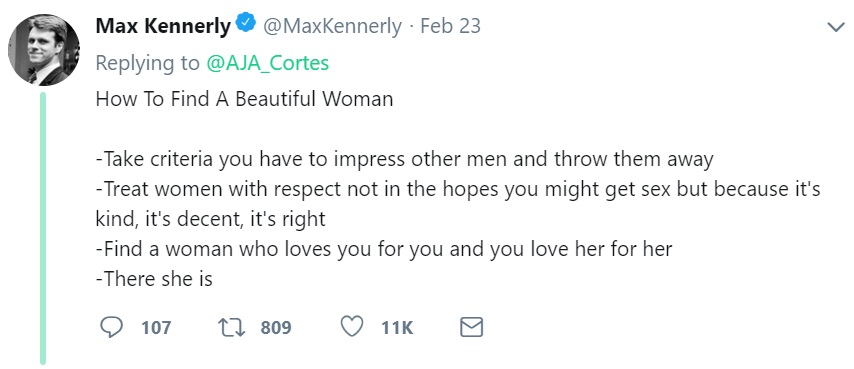Click the green thread connector line

click(43, 228)
